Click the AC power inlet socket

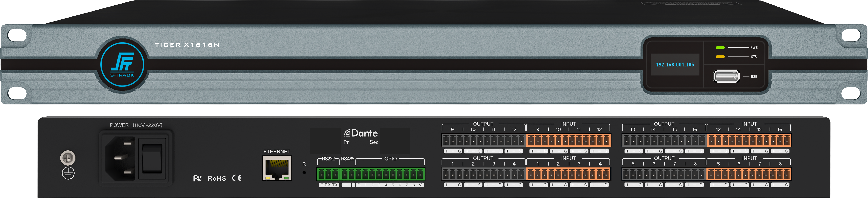(120, 158)
